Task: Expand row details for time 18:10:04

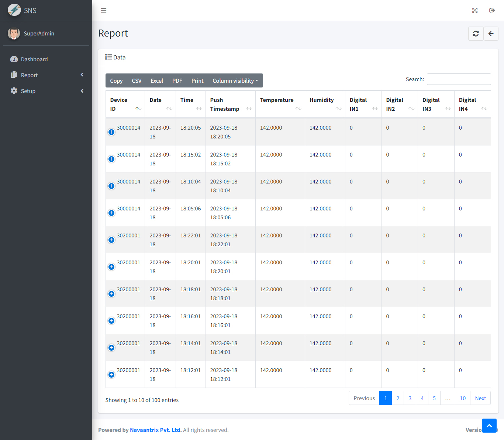Action: click(111, 186)
